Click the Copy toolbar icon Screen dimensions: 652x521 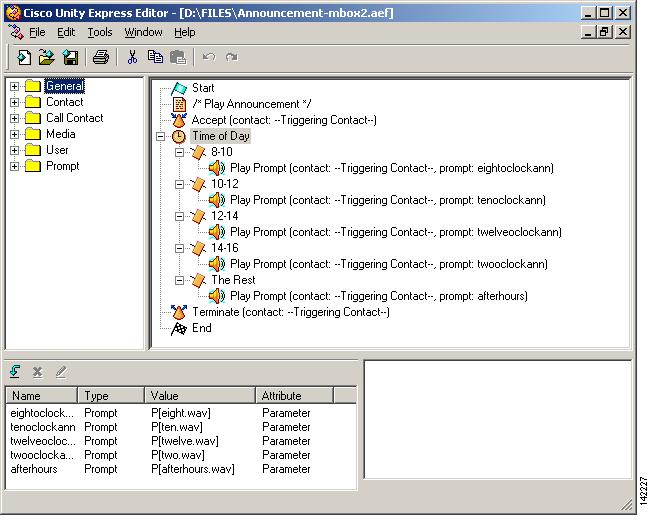point(156,57)
